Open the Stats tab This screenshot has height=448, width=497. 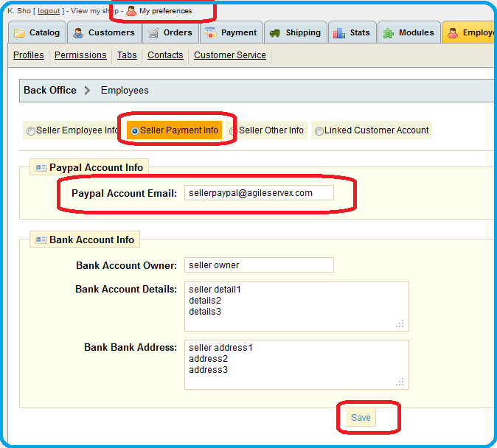click(352, 32)
